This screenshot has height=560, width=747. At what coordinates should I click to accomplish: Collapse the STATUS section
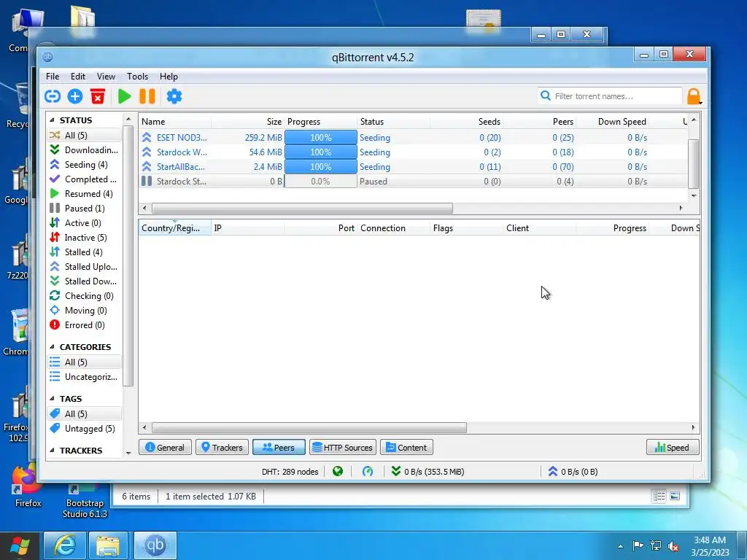[x=52, y=120]
